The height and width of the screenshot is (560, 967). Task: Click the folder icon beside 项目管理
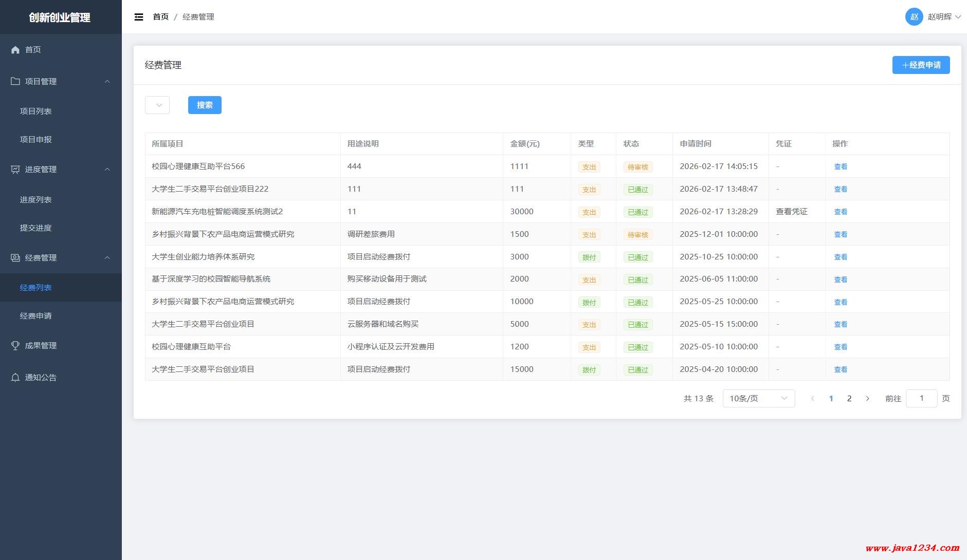tap(15, 81)
